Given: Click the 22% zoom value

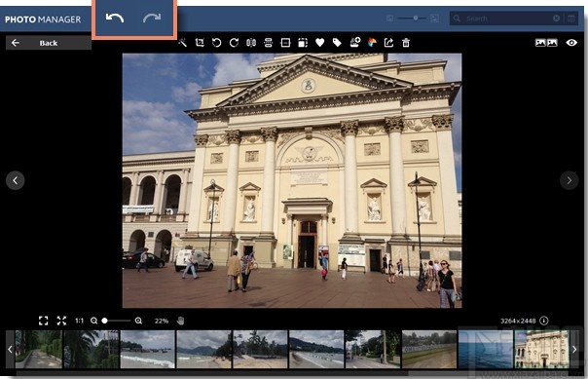Looking at the screenshot, I should coord(162,321).
